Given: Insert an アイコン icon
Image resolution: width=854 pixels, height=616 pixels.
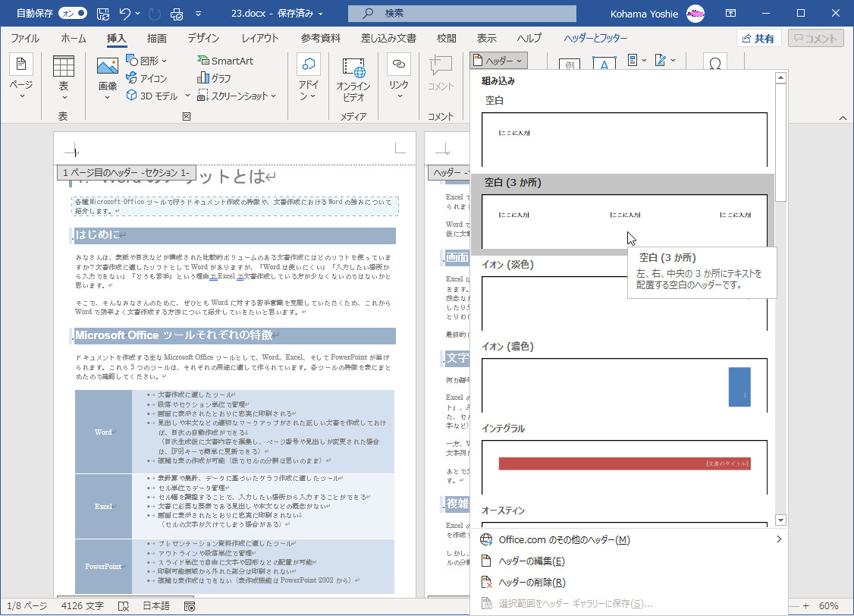Looking at the screenshot, I should tap(147, 78).
